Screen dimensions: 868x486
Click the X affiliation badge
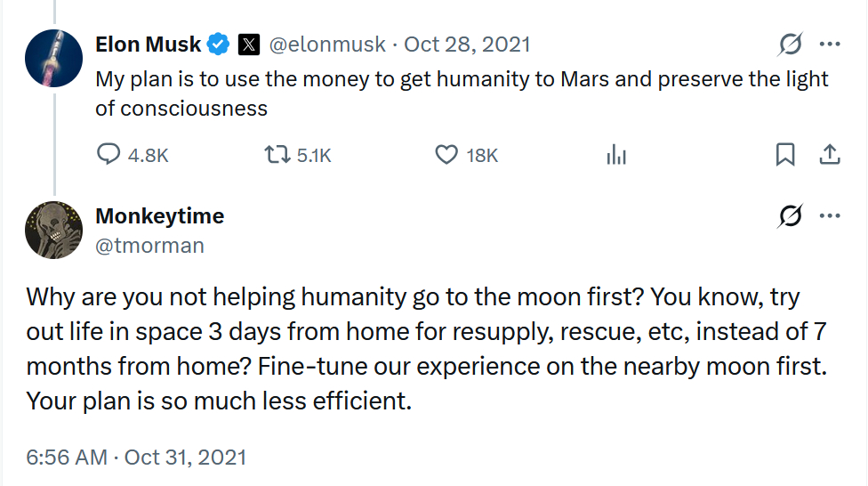pos(250,44)
